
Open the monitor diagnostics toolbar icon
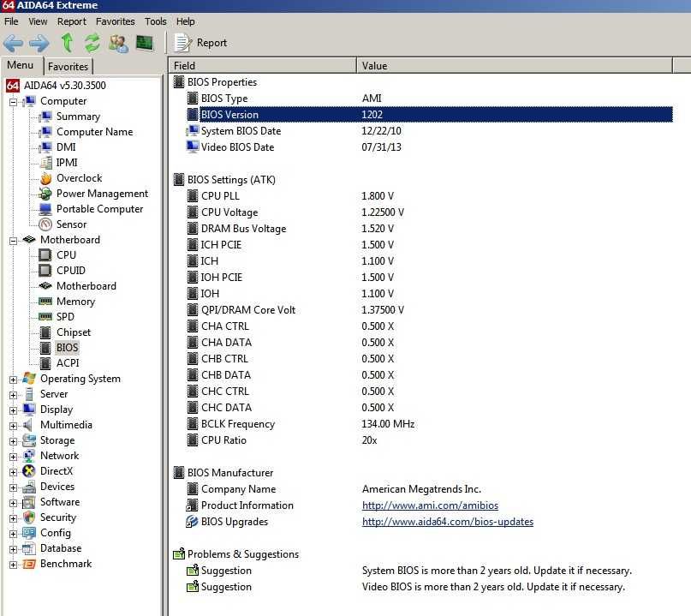click(144, 43)
